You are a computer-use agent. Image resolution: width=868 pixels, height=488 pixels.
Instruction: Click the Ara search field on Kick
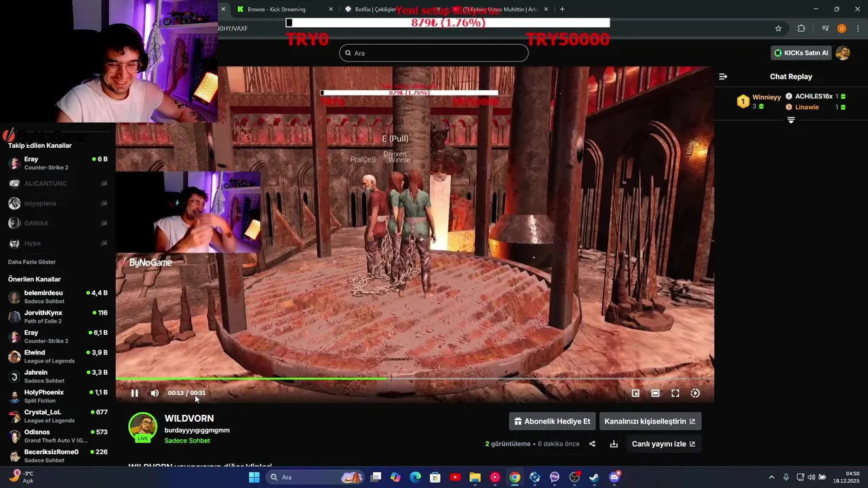pyautogui.click(x=434, y=53)
